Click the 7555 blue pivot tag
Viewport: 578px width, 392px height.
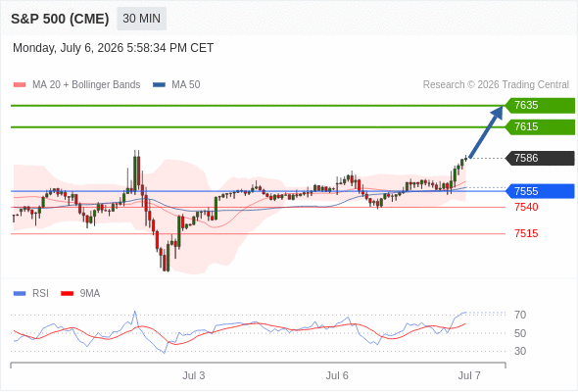point(540,191)
